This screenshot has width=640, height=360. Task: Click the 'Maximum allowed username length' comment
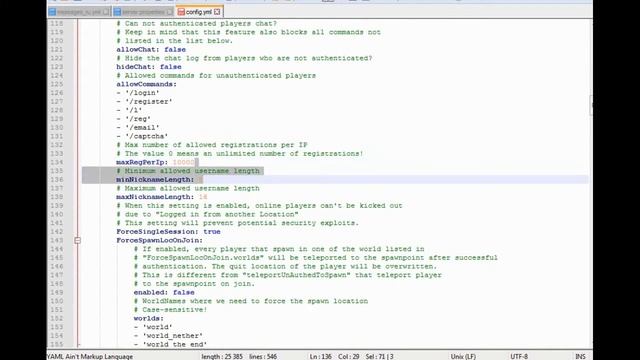pos(188,188)
